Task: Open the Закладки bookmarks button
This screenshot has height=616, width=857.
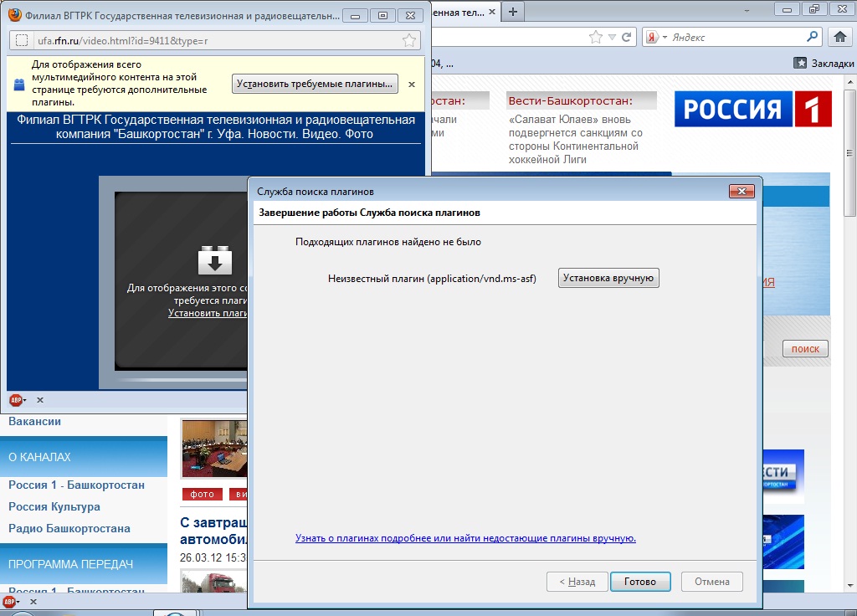Action: pos(824,63)
